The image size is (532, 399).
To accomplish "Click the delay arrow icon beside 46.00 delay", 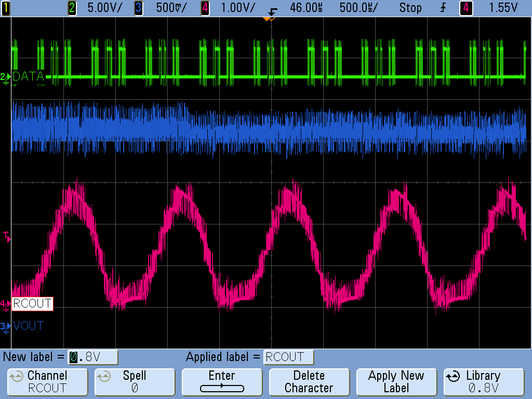I will point(271,10).
